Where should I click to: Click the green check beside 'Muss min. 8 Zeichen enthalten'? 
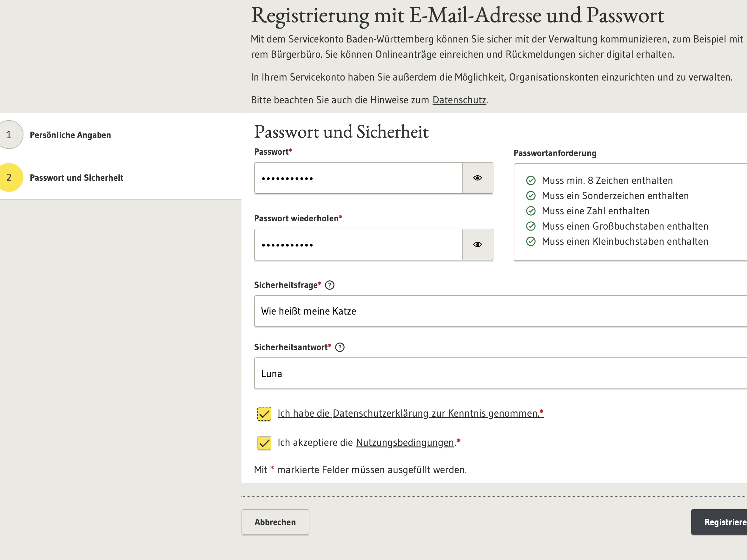pos(531,181)
